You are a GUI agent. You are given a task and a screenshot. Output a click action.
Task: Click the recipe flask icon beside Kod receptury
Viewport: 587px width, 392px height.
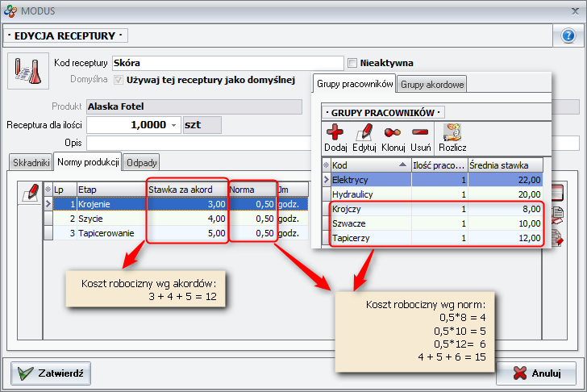(23, 71)
